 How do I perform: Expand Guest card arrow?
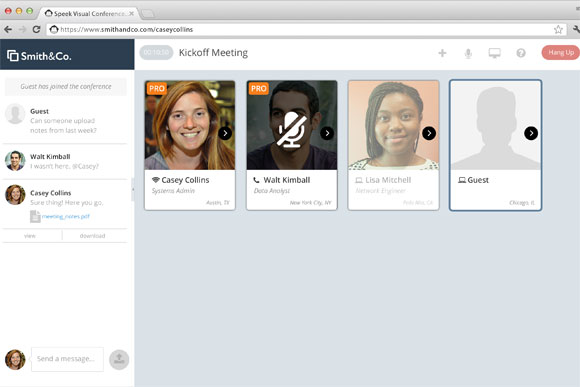531,133
